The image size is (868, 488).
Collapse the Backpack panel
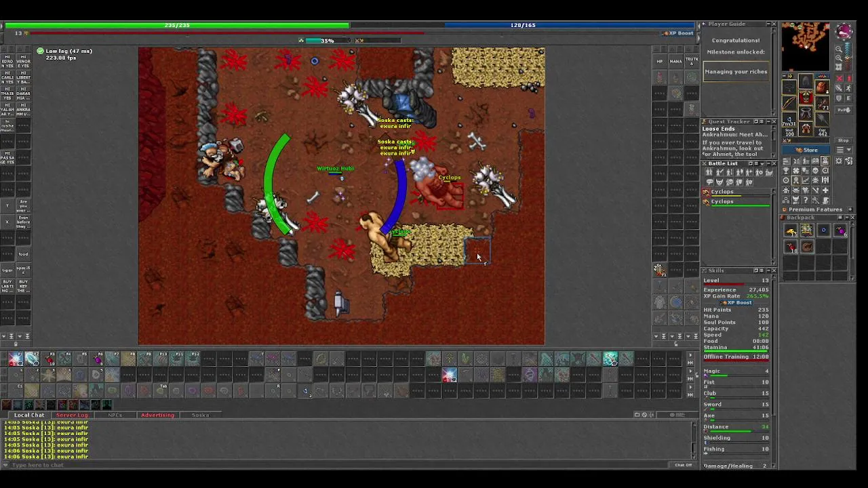pyautogui.click(x=846, y=218)
